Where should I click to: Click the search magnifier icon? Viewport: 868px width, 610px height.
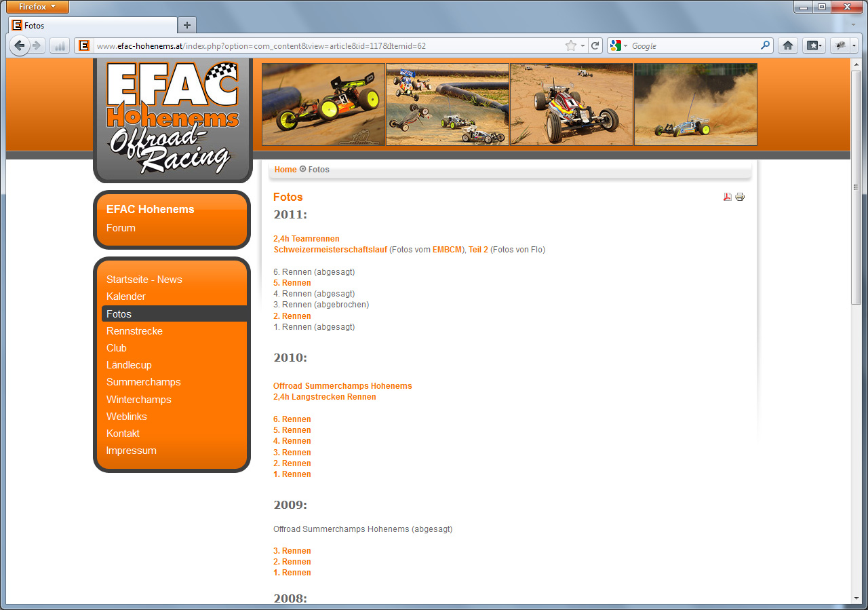pyautogui.click(x=766, y=45)
